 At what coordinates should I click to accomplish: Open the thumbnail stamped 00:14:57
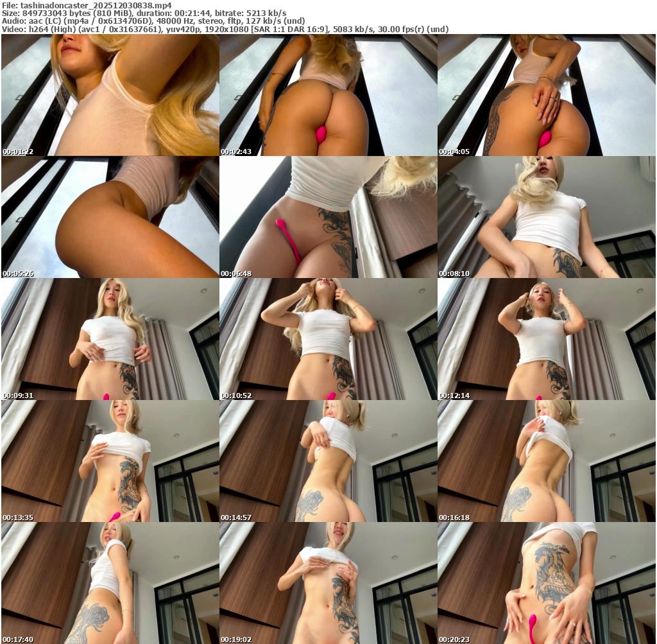point(328,461)
